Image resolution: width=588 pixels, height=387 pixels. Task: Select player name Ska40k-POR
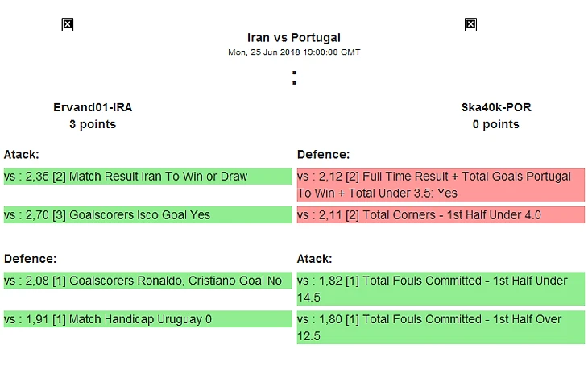point(496,107)
